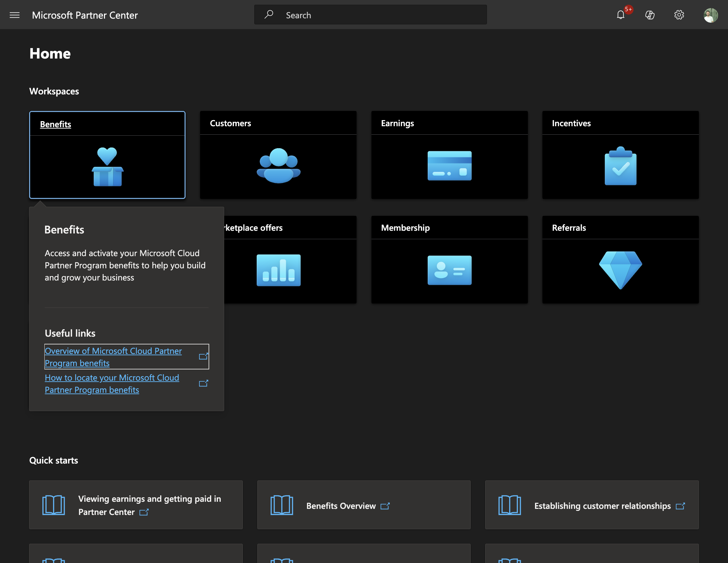Screen dimensions: 728x563
Task: Click the search magnifier icon
Action: pos(269,15)
